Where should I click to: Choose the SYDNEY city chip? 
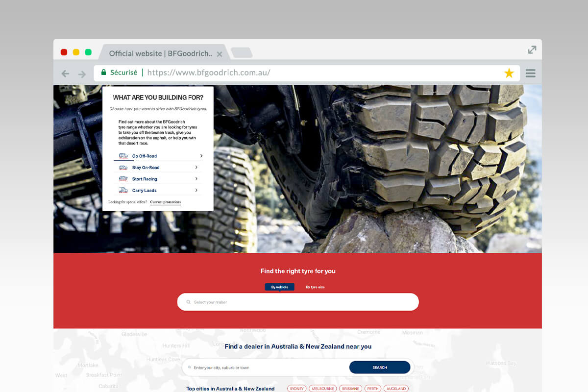point(297,389)
